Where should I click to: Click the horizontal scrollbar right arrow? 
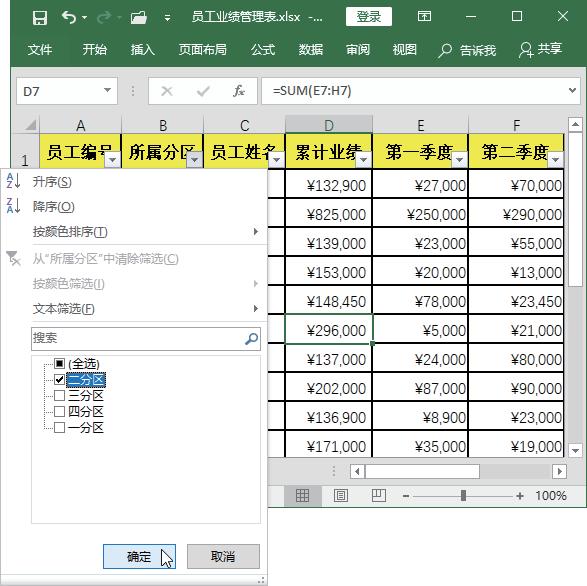tap(559, 471)
